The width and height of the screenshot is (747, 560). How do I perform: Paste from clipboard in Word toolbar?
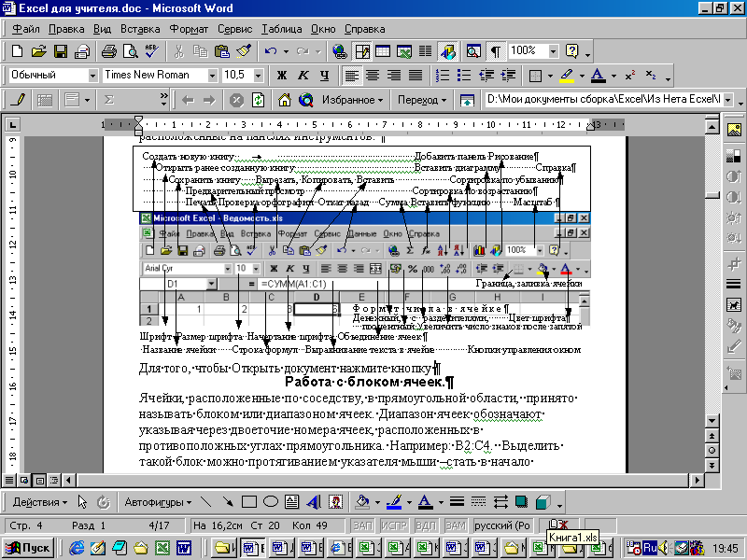coord(222,51)
